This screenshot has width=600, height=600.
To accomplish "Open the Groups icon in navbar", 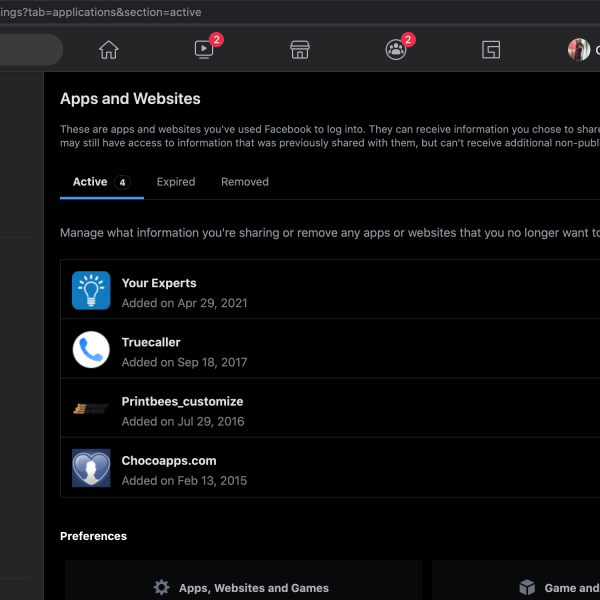I will [x=396, y=50].
